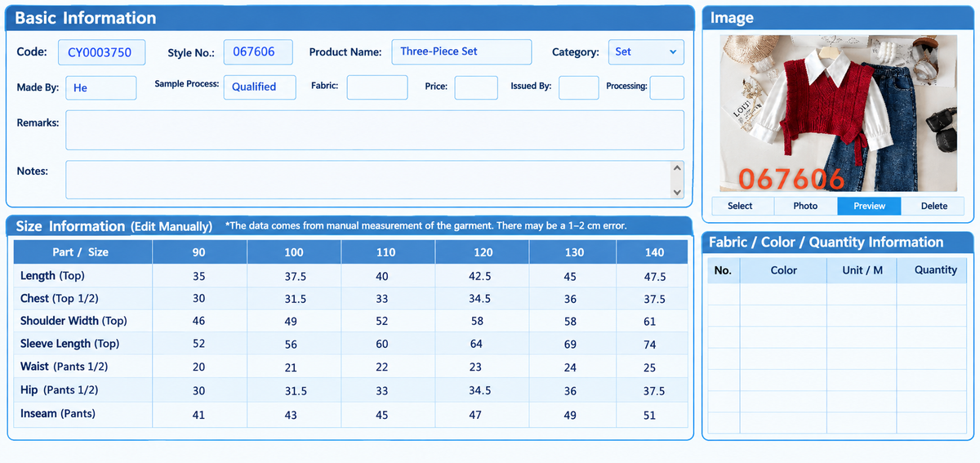Screen dimensions: 980x463
Task: Click the Delete image button
Action: (x=934, y=206)
